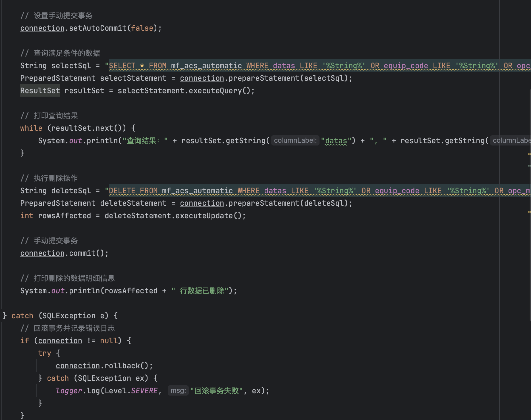
Task: Click the deleteSql variable declaration name
Action: coord(71,191)
